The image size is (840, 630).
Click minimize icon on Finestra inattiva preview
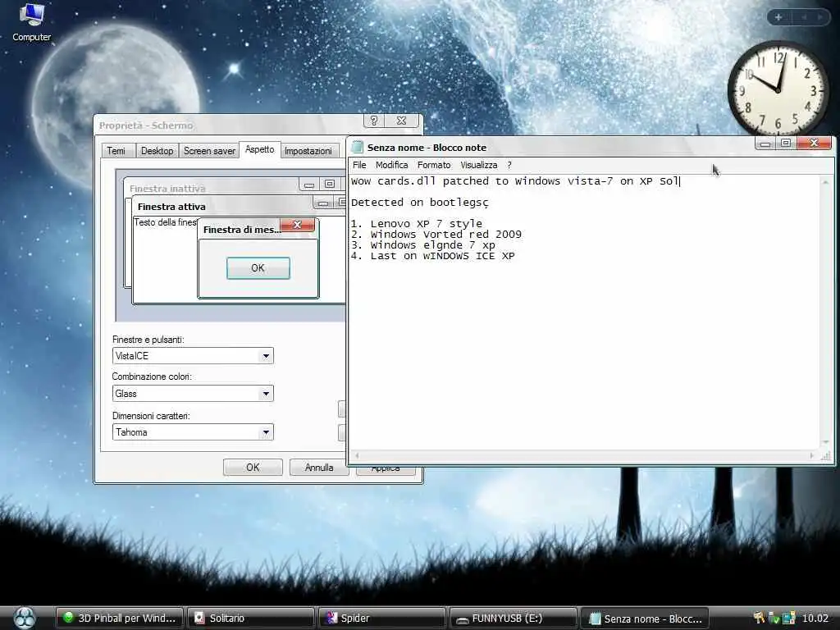point(309,185)
